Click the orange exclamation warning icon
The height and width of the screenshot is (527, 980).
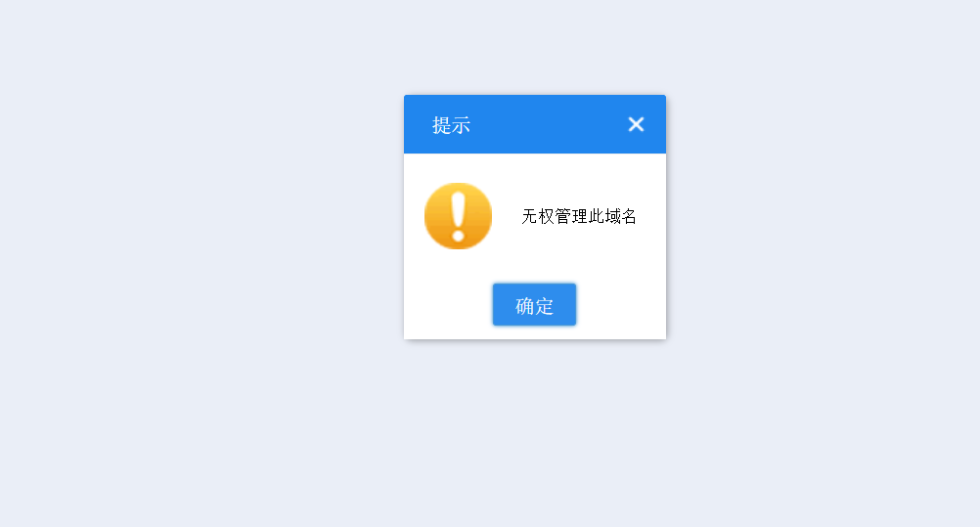point(458,216)
